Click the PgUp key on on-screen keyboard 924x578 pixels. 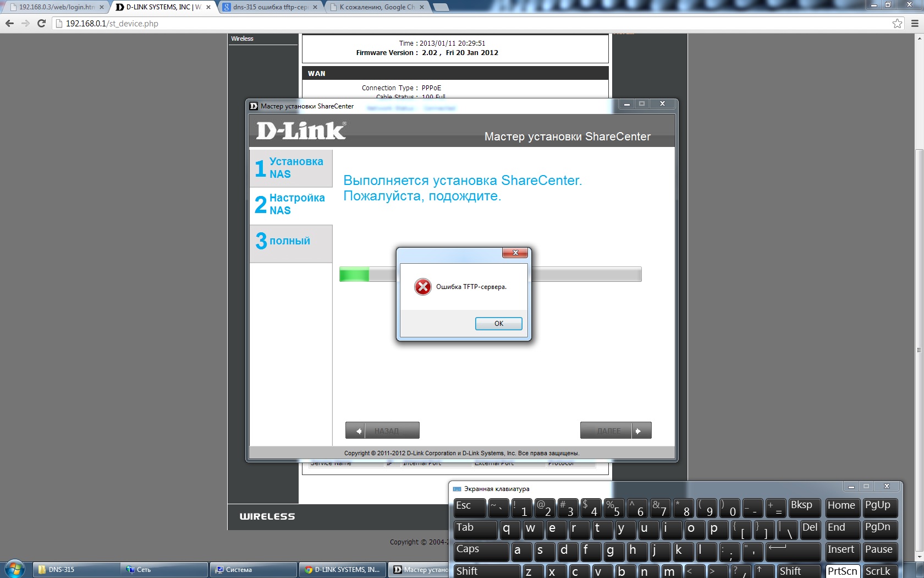(x=880, y=508)
